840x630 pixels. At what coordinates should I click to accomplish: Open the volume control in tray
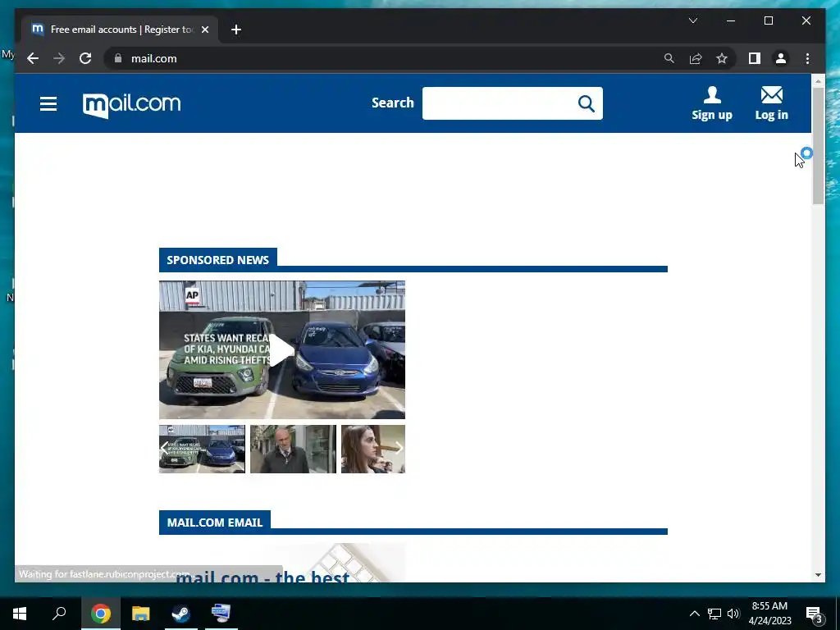pos(733,614)
